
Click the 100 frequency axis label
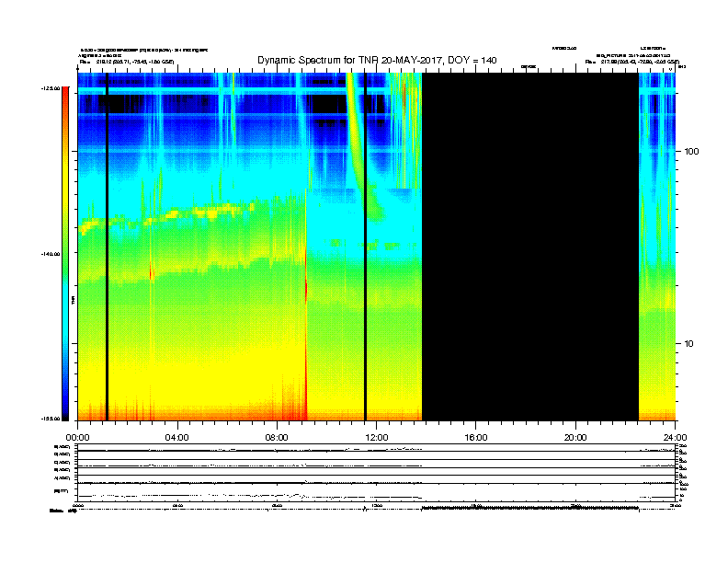[x=691, y=152]
